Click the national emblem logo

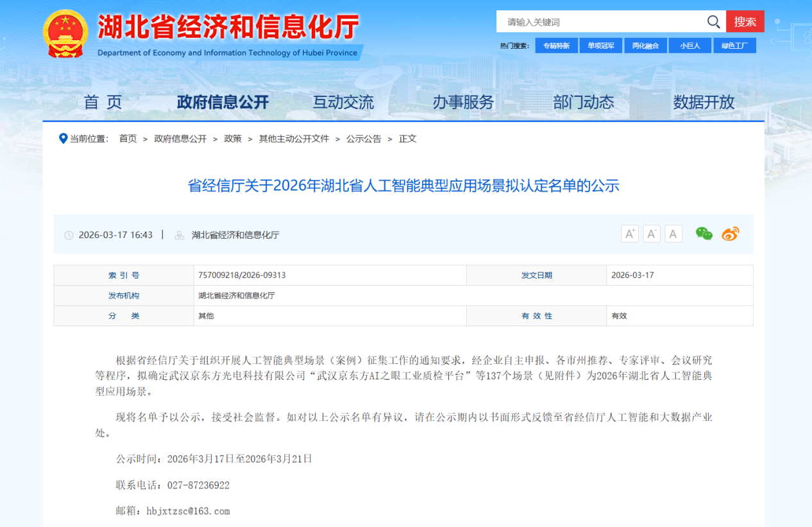[x=64, y=33]
